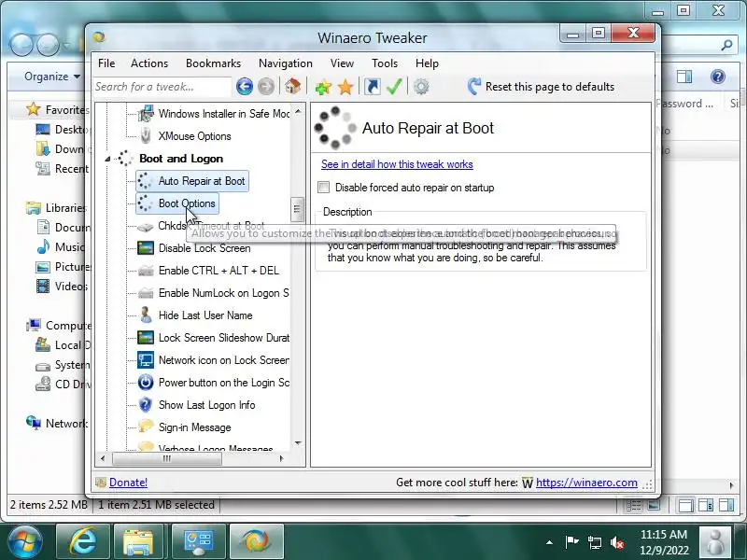The height and width of the screenshot is (560, 747).
Task: Click the tree vertical scrollbar thumb
Action: (x=297, y=209)
